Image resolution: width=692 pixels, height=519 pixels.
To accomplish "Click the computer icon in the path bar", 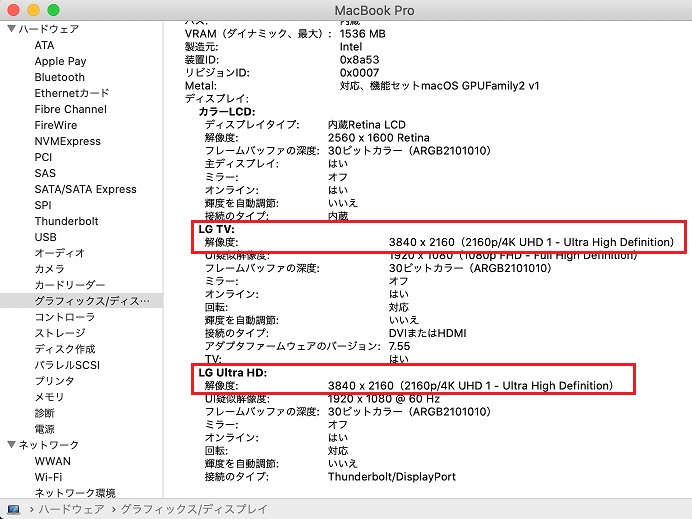I will click(14, 509).
